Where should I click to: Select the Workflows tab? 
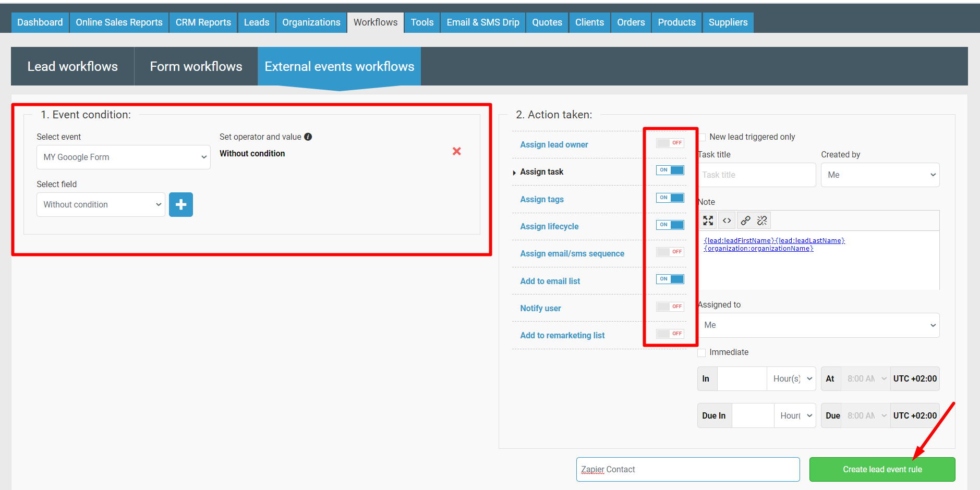click(x=376, y=22)
